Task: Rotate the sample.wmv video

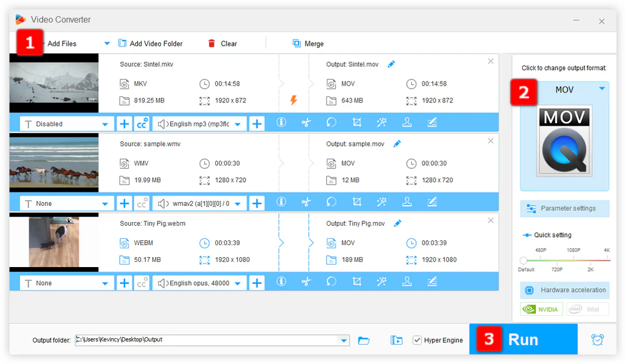Action: 331,202
